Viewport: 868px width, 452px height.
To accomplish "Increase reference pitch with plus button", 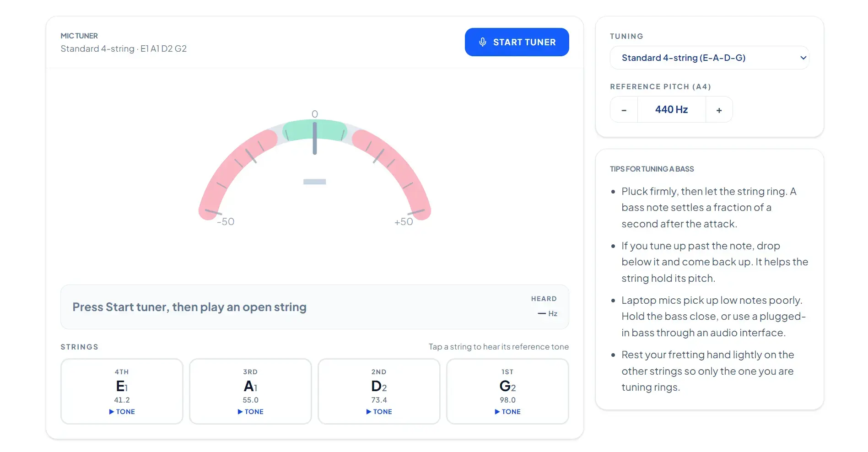I will pos(719,110).
